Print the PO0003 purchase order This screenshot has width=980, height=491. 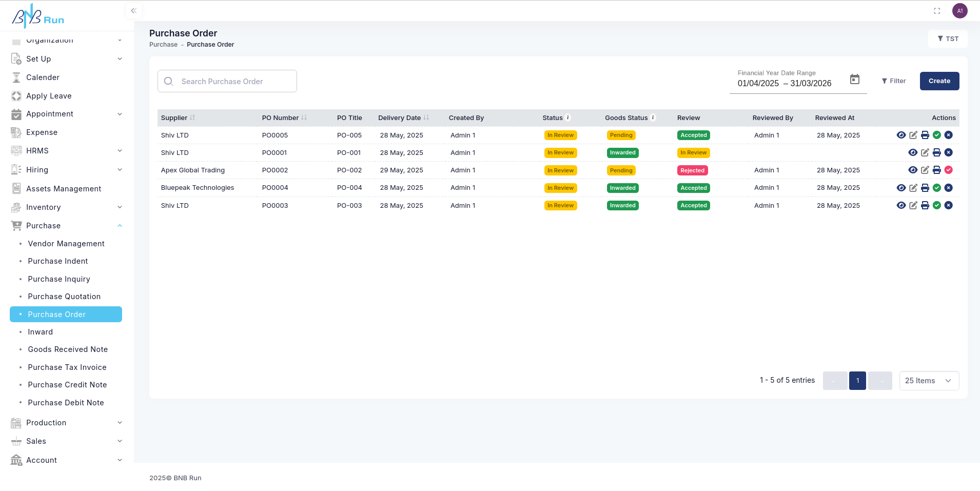925,205
